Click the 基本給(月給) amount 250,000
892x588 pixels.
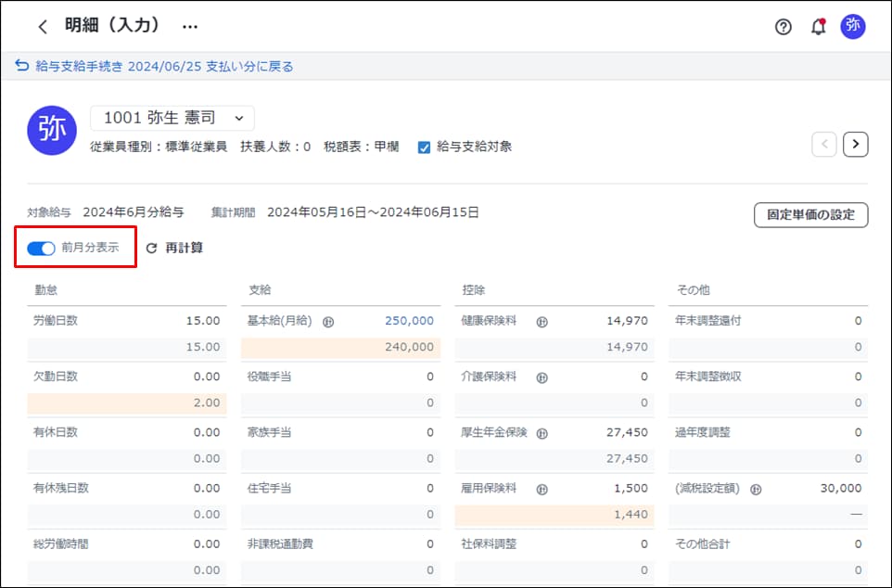click(409, 321)
